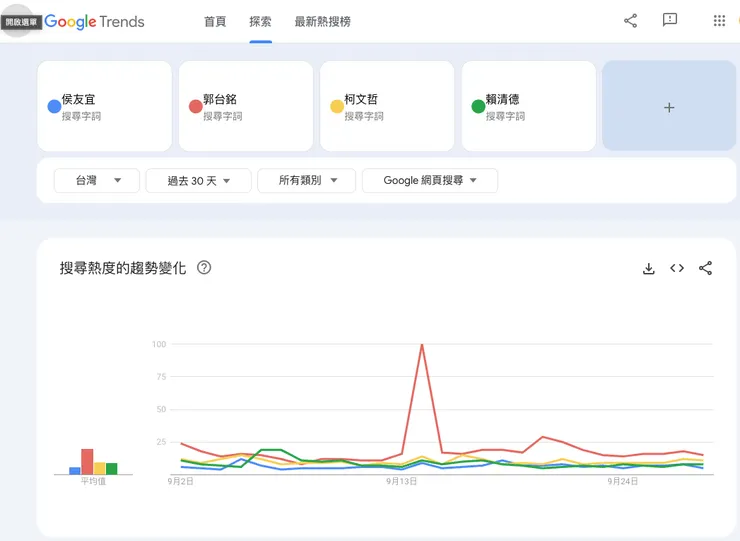
Task: Click the blue average bar in 平均值
Action: point(75,471)
